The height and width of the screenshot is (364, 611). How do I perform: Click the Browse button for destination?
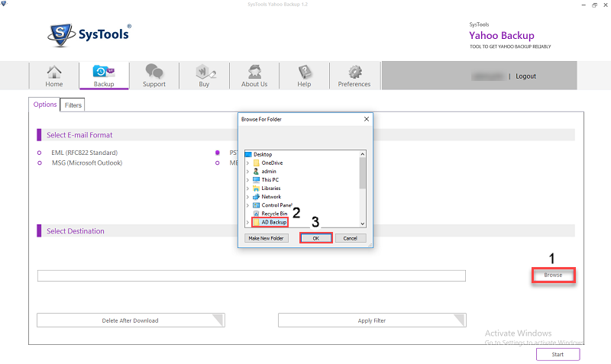click(x=553, y=275)
